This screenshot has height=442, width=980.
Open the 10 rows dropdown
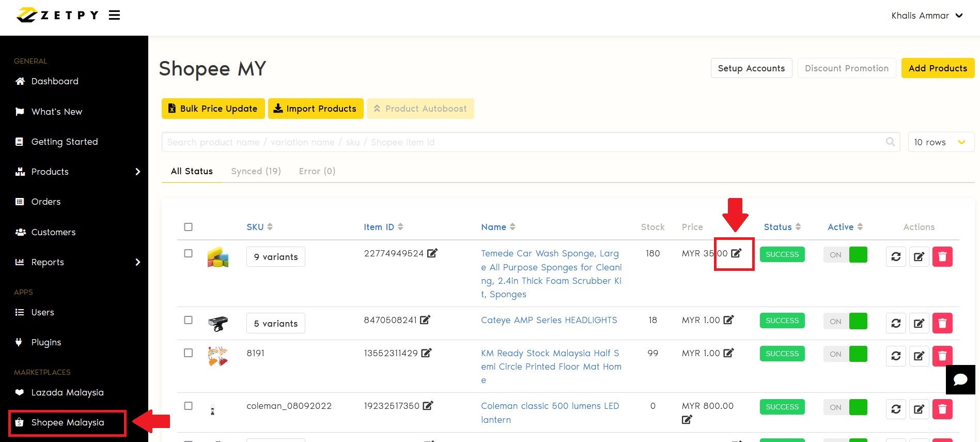(940, 142)
